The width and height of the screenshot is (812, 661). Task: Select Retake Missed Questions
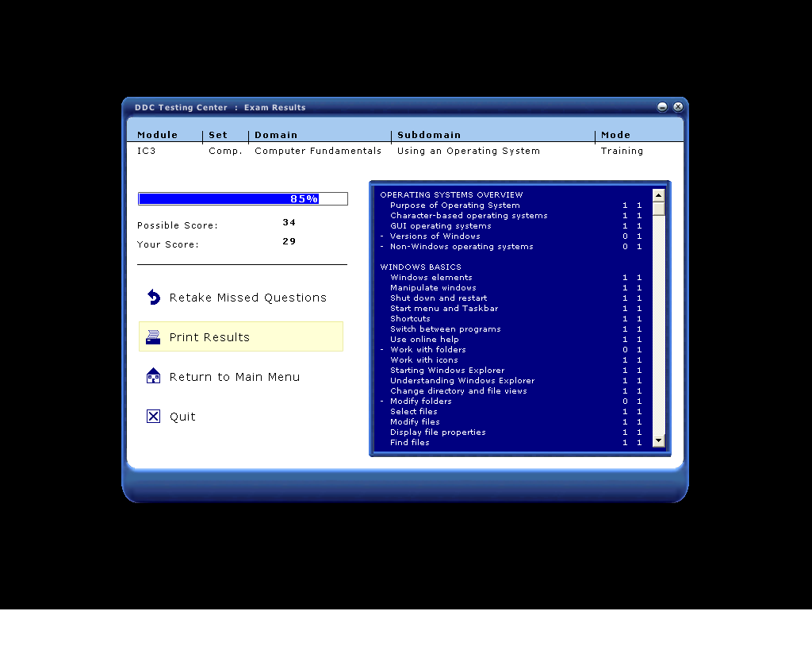click(x=247, y=298)
